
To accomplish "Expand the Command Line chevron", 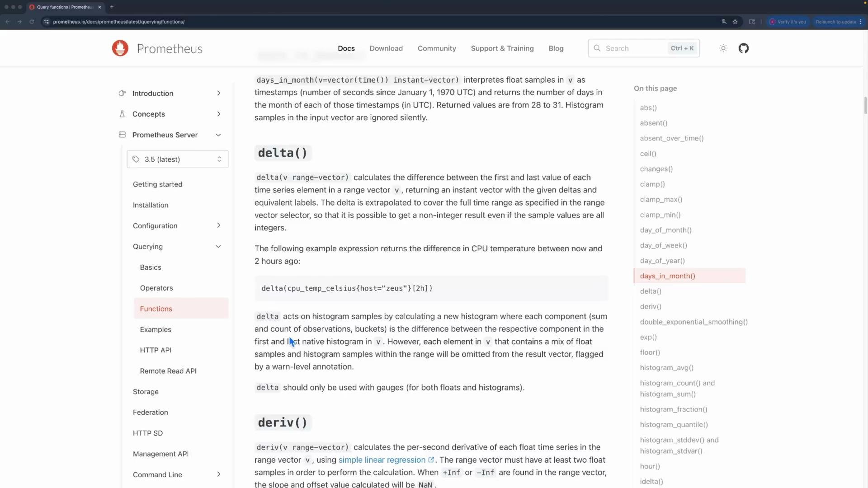I will [x=219, y=474].
